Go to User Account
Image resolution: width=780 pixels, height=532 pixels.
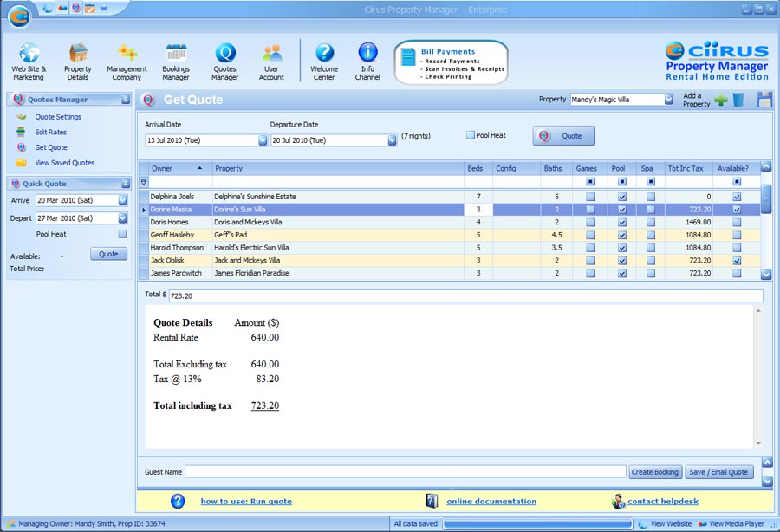[271, 62]
